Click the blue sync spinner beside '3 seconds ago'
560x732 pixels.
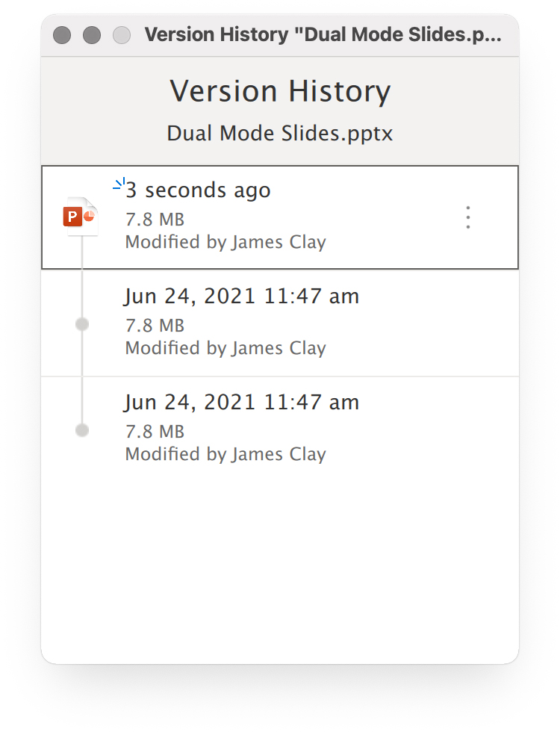(119, 185)
